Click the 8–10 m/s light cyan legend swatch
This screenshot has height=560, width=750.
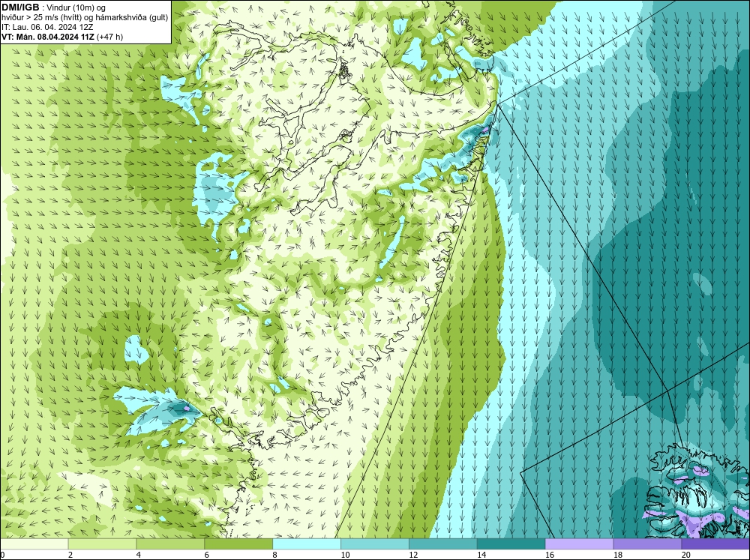307,544
